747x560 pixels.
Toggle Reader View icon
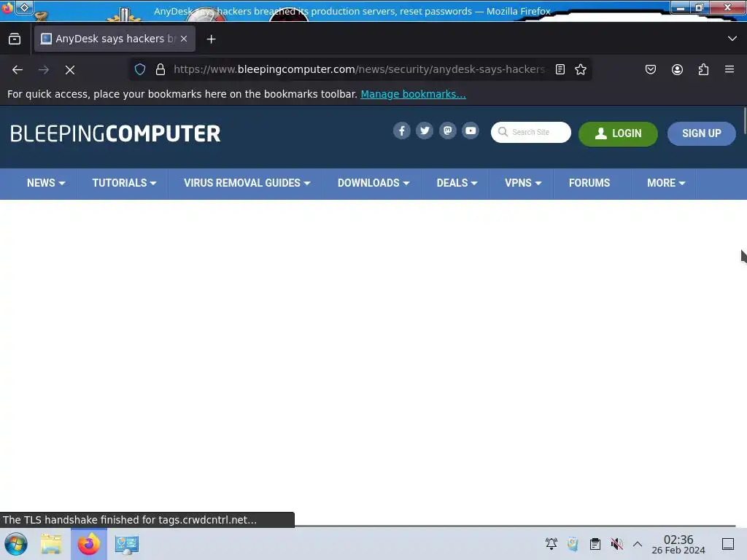click(x=560, y=69)
